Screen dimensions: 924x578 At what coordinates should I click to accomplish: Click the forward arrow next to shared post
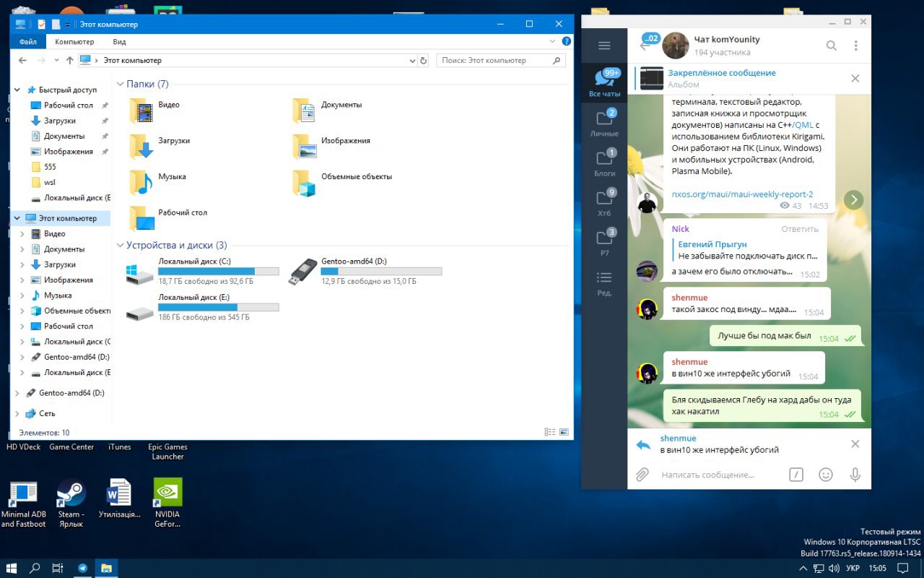pos(854,199)
